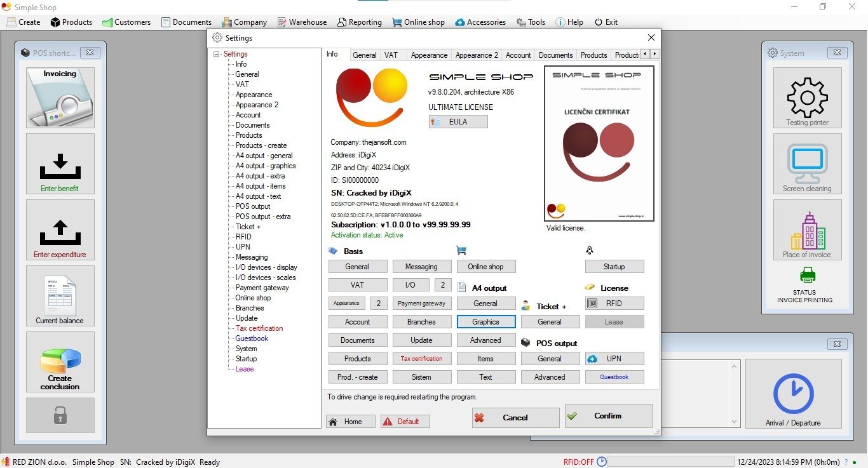The image size is (868, 468).
Task: Select Tax certification in settings tree
Action: (259, 328)
